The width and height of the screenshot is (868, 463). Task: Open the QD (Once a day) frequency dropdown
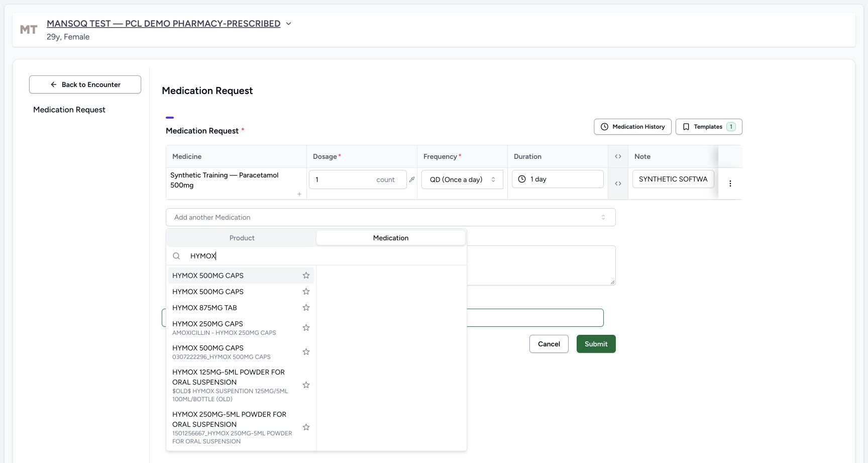[462, 179]
